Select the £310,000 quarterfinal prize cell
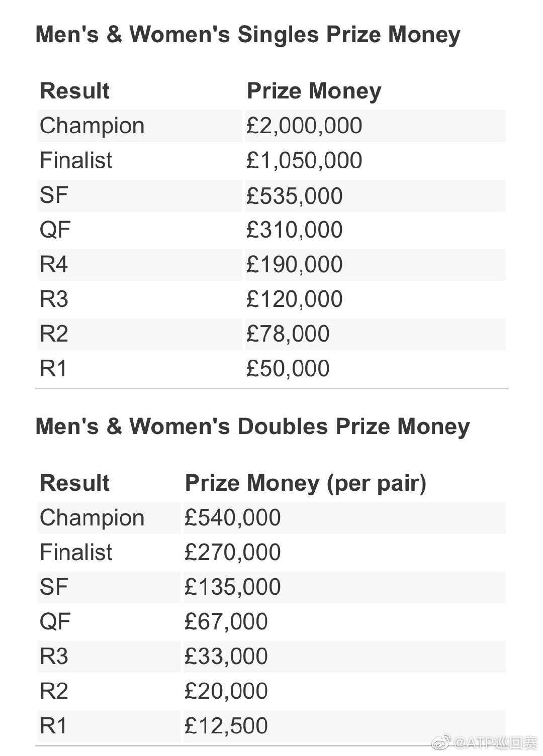The width and height of the screenshot is (543, 756). click(x=294, y=230)
